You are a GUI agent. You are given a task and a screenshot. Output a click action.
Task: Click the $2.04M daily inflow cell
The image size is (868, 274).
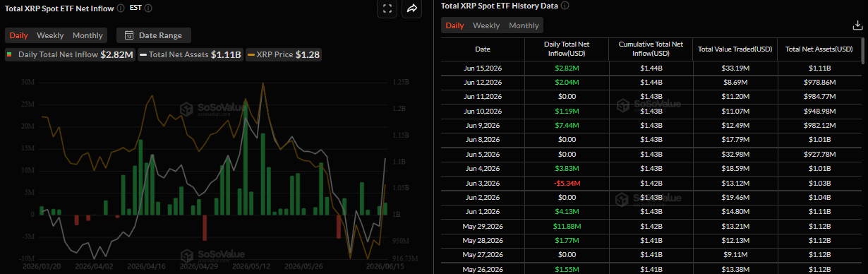click(x=567, y=83)
